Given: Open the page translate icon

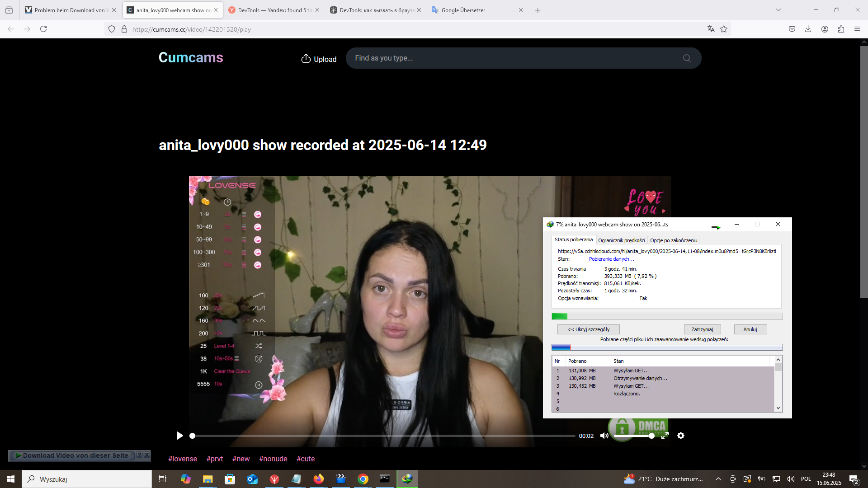Looking at the screenshot, I should point(711,29).
